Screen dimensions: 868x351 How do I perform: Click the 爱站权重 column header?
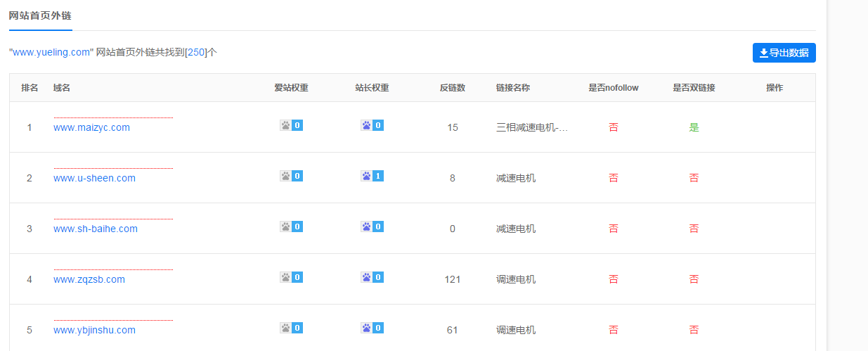point(291,88)
